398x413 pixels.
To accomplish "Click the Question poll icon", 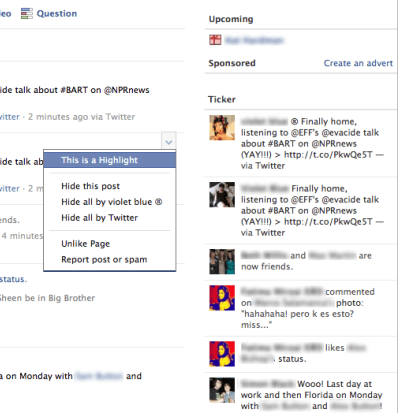I will click(x=27, y=13).
